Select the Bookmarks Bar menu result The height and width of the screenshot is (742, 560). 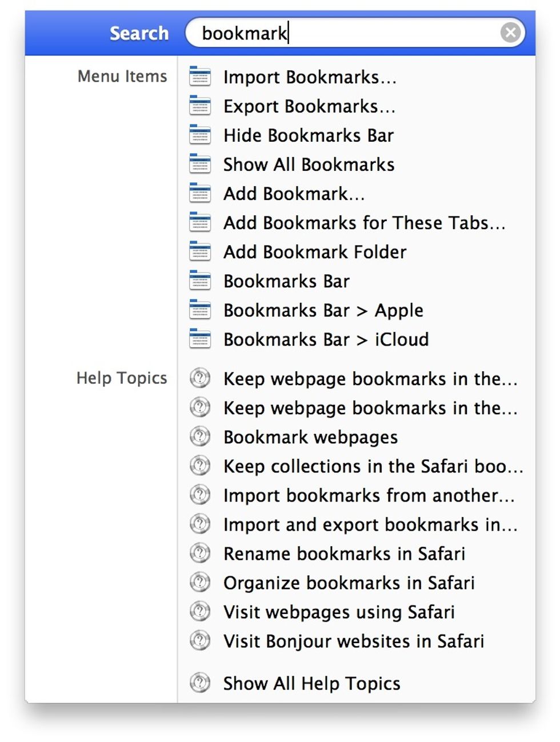286,280
